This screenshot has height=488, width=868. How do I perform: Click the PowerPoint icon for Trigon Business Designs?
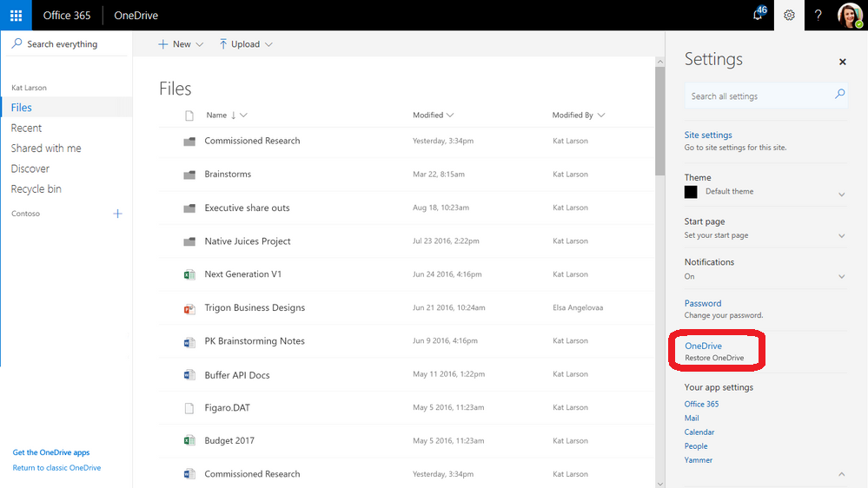[189, 308]
